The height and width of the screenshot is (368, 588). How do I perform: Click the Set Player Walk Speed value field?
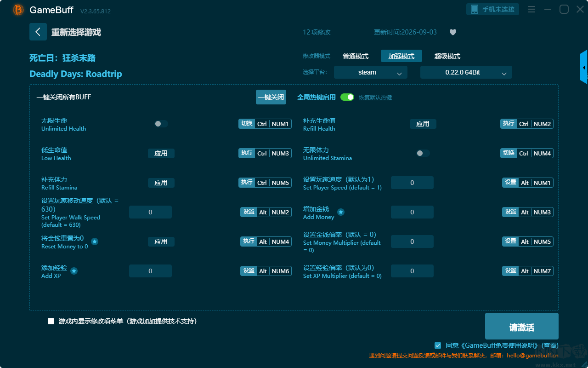tap(150, 212)
